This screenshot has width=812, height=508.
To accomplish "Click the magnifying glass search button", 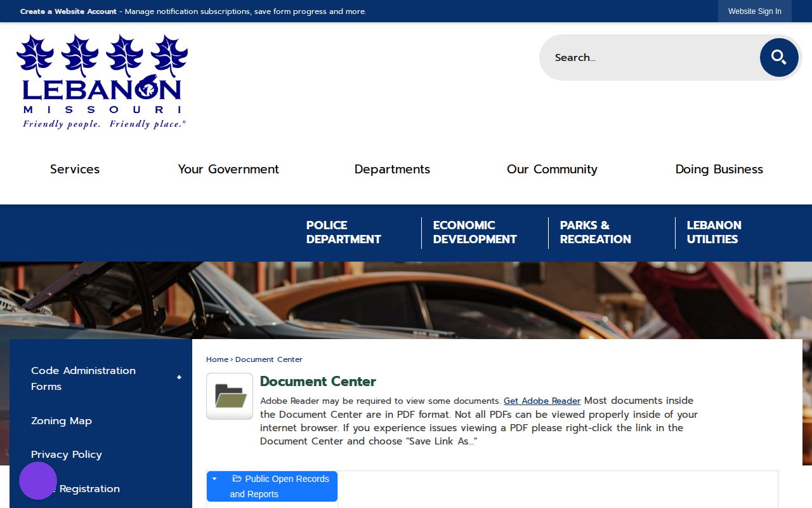I will (x=779, y=57).
